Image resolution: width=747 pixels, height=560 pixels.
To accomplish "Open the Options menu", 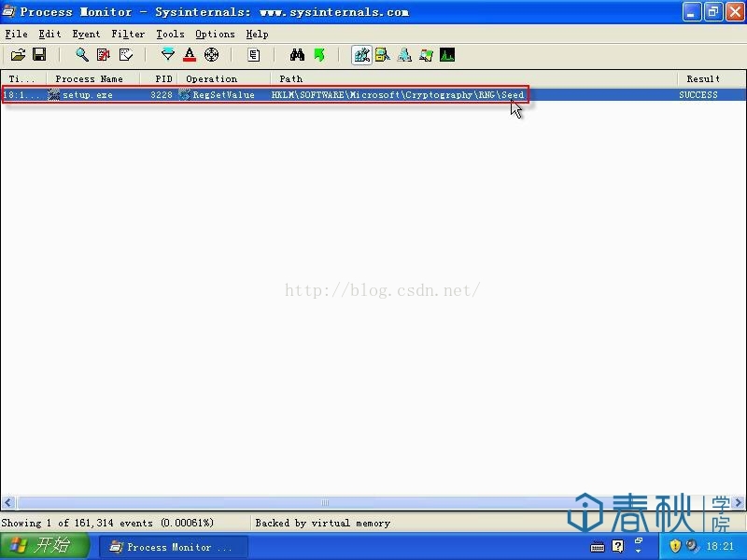I will point(215,34).
